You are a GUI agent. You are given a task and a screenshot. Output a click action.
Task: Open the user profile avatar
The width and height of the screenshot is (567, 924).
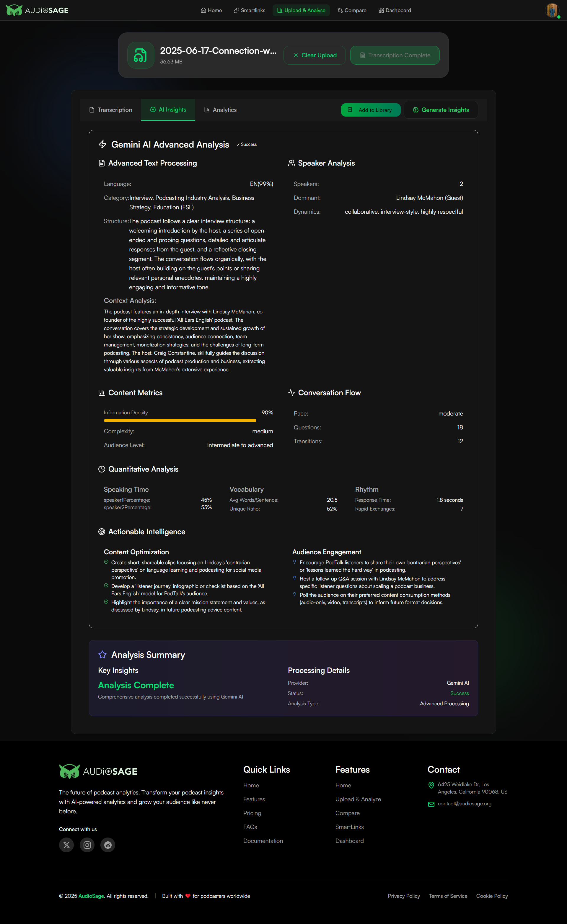[x=552, y=10]
